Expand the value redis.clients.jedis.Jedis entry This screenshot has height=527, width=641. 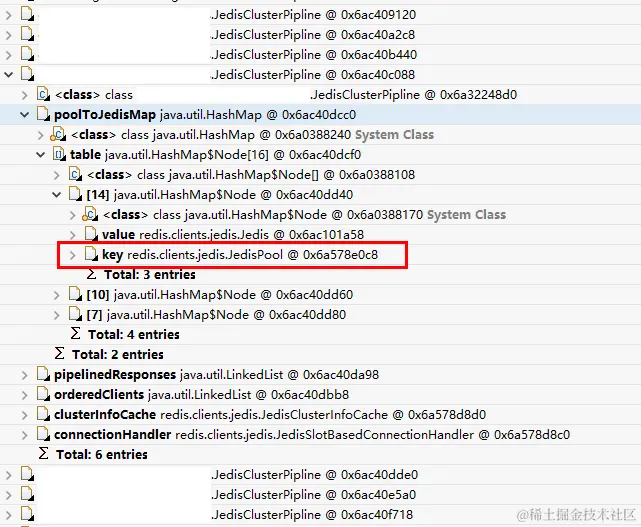(73, 235)
